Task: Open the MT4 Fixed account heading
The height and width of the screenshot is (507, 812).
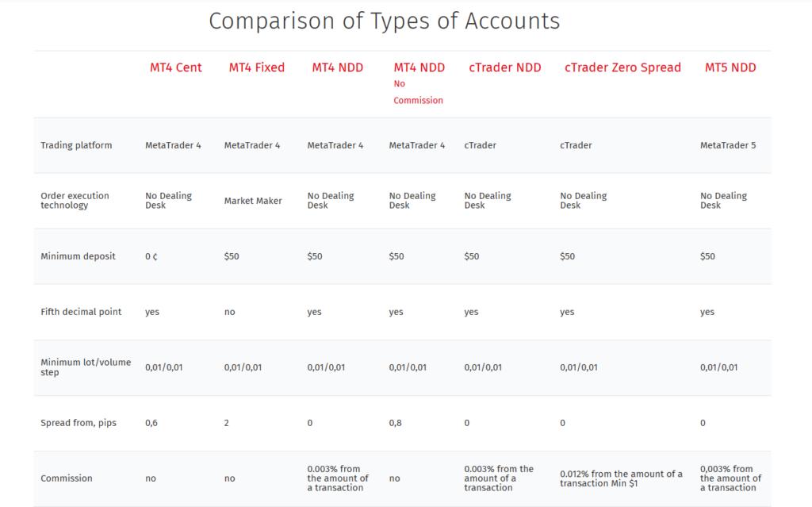Action: tap(257, 67)
